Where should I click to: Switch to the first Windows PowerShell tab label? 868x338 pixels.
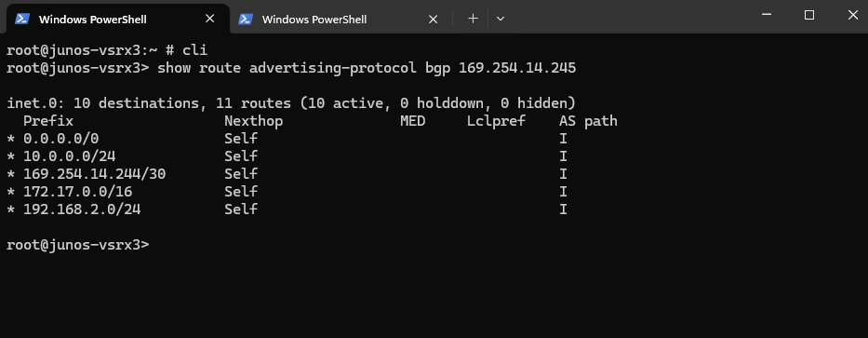92,20
